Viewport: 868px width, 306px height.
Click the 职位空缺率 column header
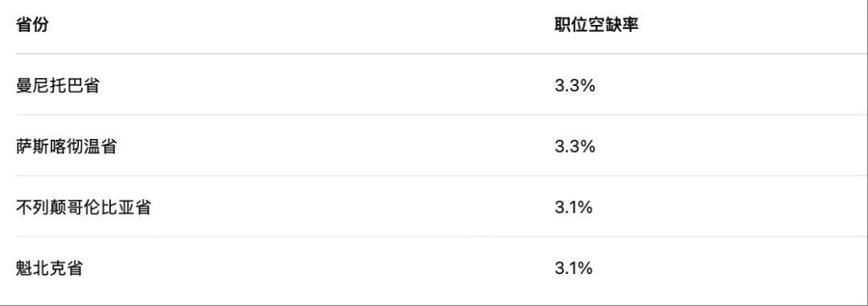pos(596,26)
